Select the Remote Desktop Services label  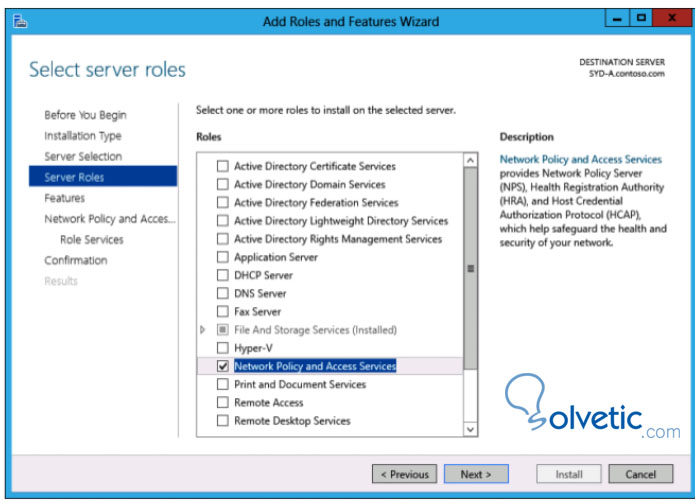click(292, 421)
